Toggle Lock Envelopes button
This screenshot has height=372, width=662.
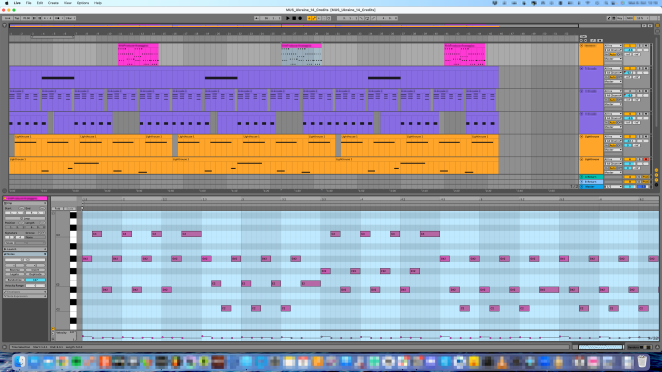coord(600,40)
